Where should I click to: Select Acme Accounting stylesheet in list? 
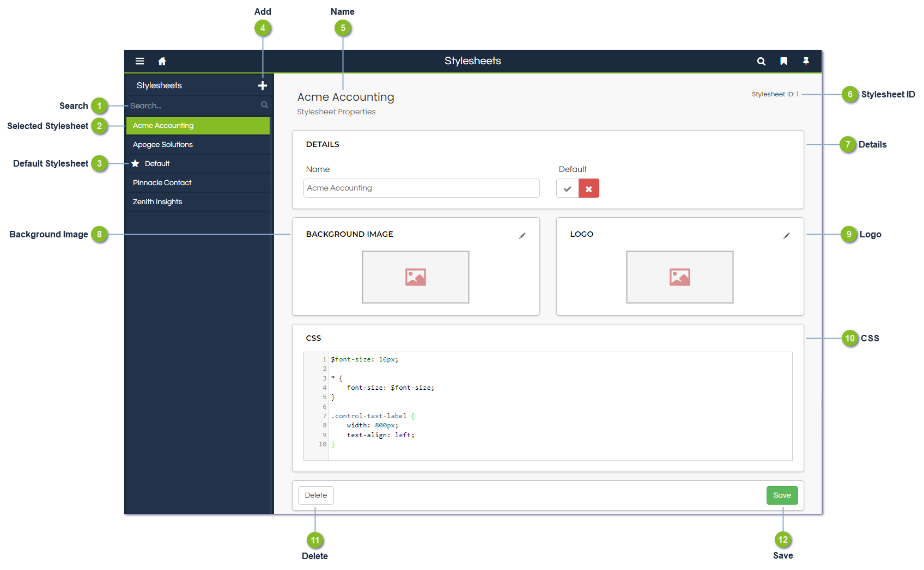pos(198,125)
